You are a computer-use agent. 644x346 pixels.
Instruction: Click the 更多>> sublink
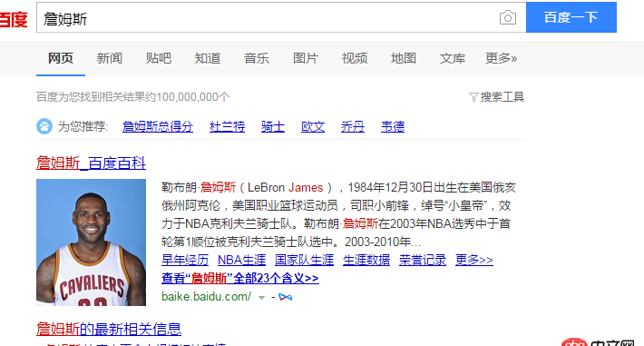tap(474, 260)
